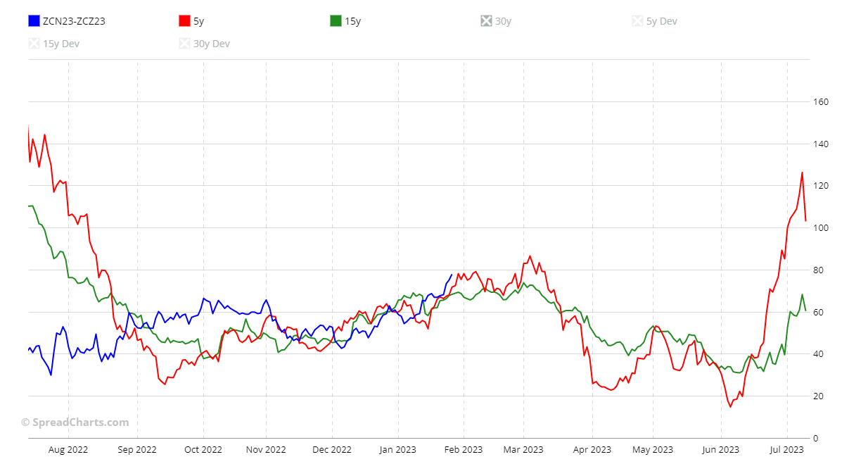Toggle the ZCN23-ZCZ23 series label
Screen dimensions: 868x464
pos(74,21)
